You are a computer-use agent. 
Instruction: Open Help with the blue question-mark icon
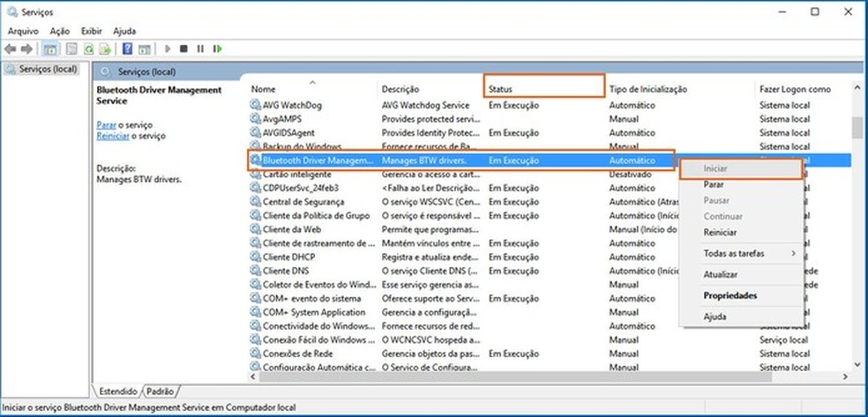pyautogui.click(x=127, y=48)
